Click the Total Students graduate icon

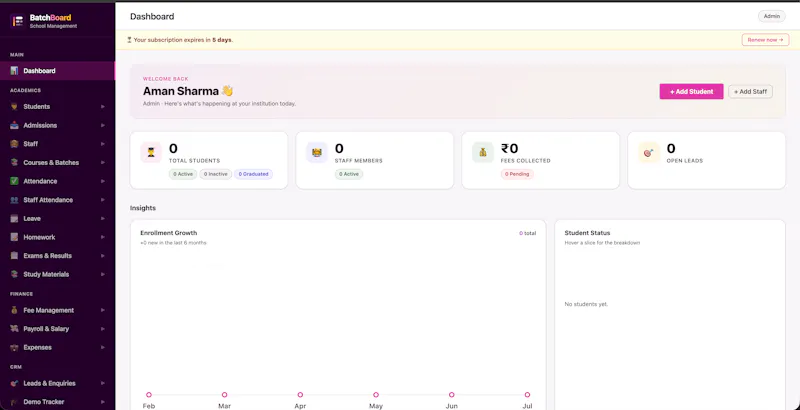(151, 152)
